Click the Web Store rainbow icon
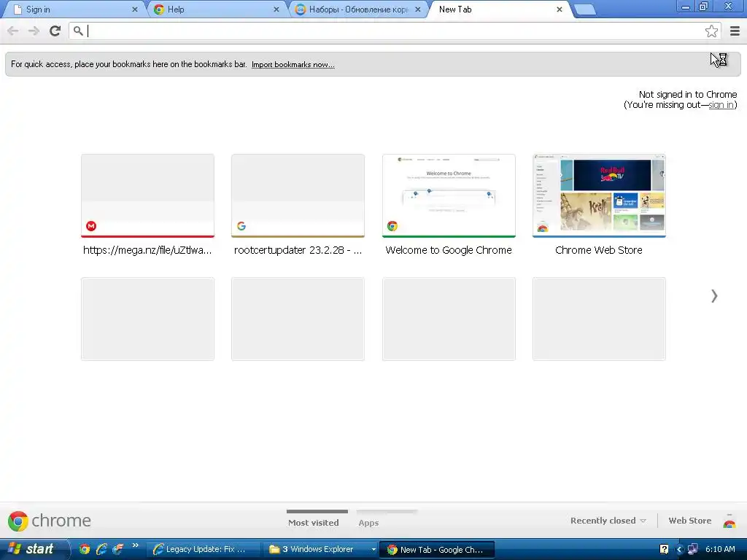This screenshot has width=747, height=560. pyautogui.click(x=729, y=521)
